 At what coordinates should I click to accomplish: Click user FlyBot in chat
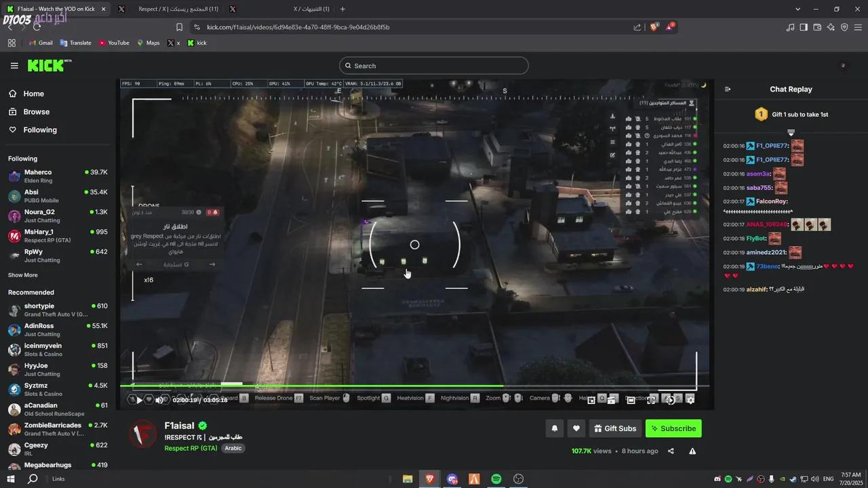(756, 239)
